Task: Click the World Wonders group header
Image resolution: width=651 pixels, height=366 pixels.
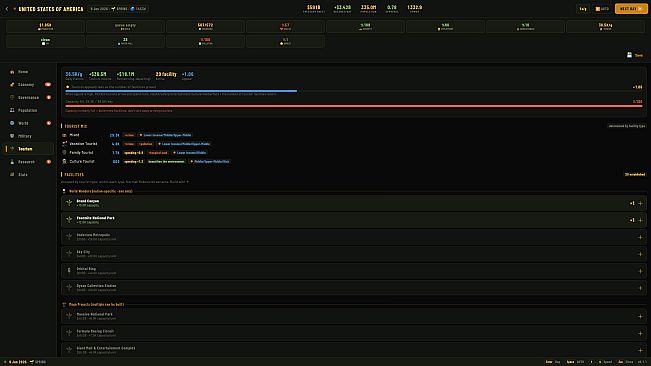Action: point(100,191)
